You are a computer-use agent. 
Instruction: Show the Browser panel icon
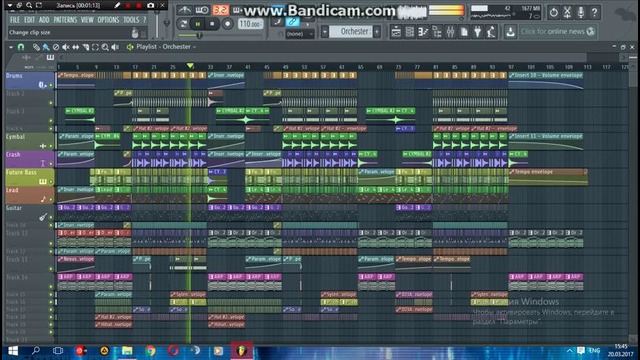click(437, 31)
